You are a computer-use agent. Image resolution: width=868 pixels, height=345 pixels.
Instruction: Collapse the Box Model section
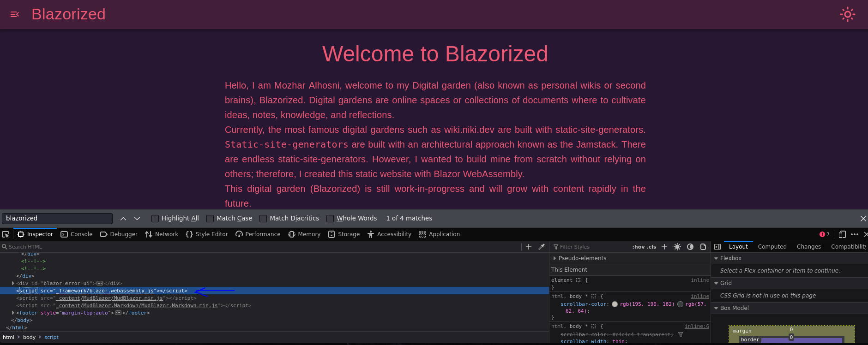pos(716,308)
